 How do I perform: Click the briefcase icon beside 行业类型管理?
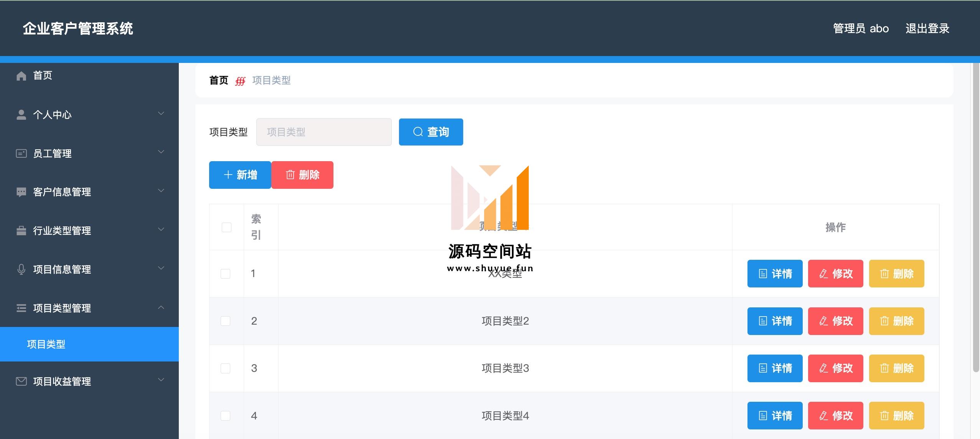[x=21, y=231]
